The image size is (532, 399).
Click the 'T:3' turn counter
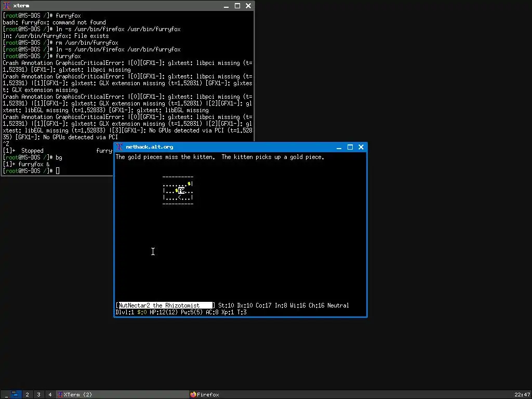coord(242,312)
